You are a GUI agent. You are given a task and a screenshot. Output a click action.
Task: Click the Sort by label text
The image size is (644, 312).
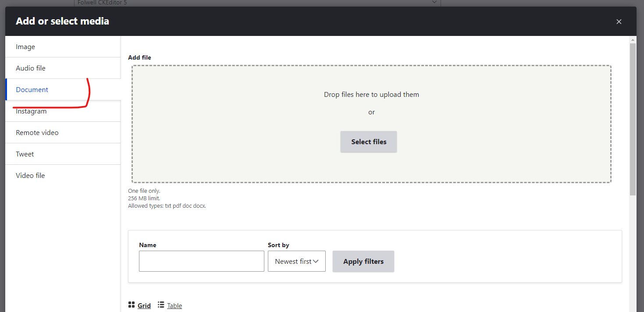point(278,245)
